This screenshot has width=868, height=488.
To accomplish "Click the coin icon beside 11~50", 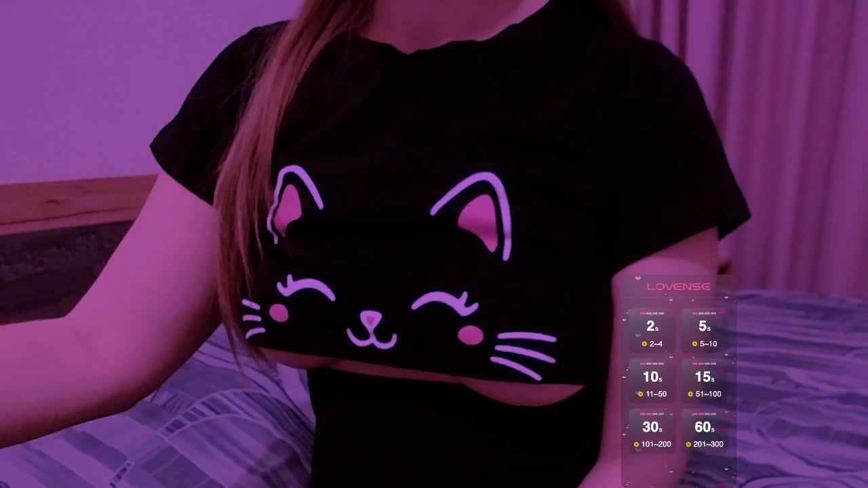I will coord(640,394).
